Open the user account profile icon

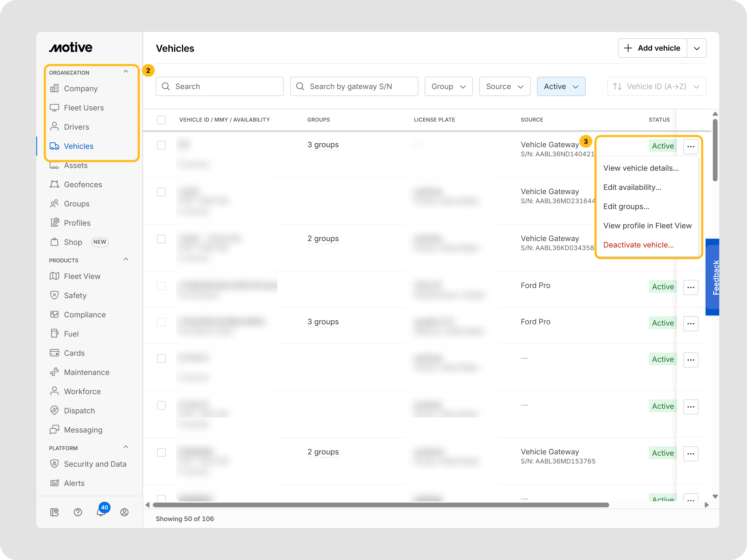pos(124,512)
